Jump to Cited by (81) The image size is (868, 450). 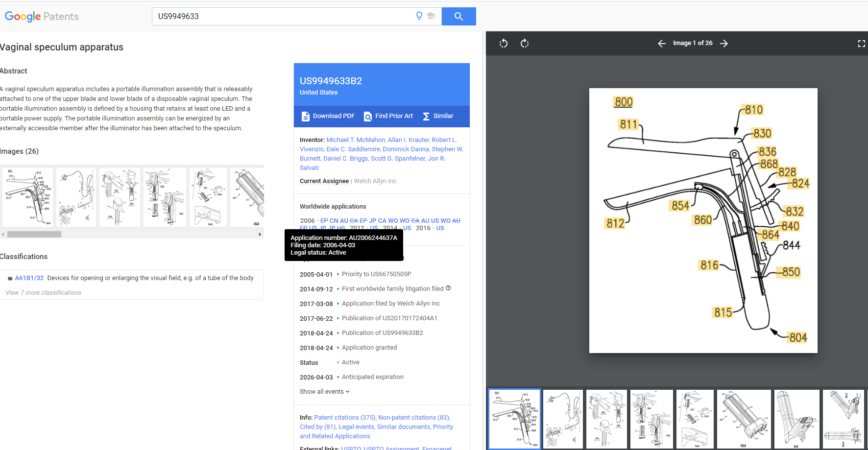318,427
